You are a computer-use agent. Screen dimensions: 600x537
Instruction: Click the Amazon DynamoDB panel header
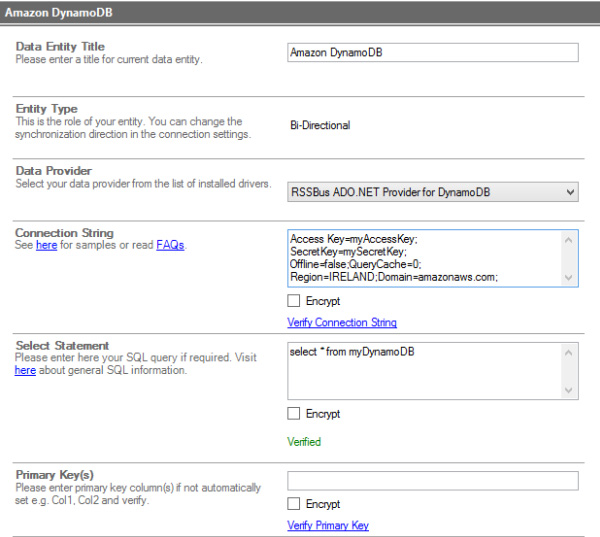coord(300,9)
